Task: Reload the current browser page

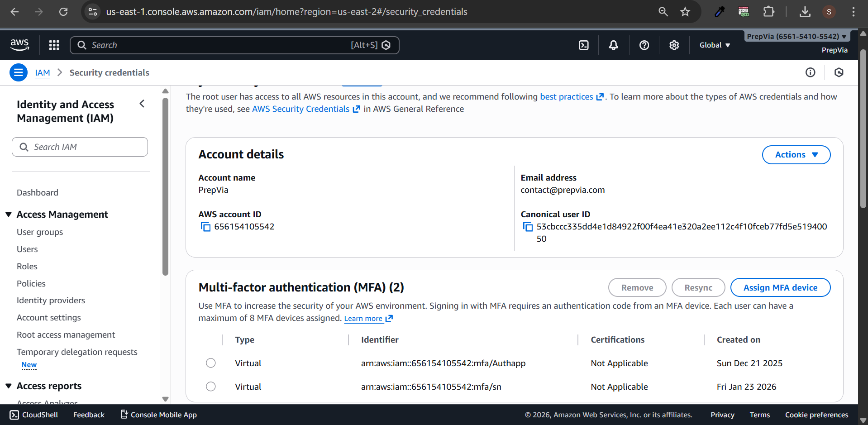Action: click(x=63, y=12)
